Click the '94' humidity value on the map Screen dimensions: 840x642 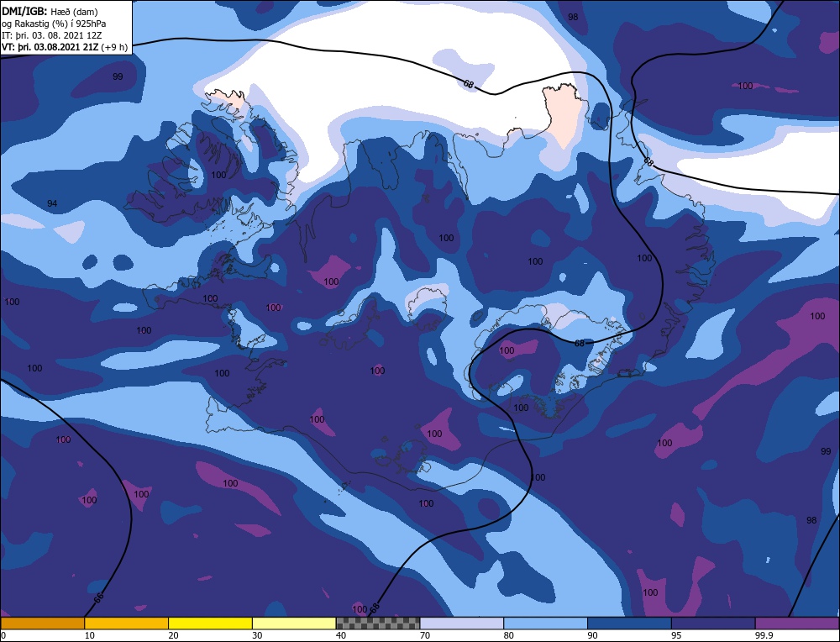click(52, 203)
